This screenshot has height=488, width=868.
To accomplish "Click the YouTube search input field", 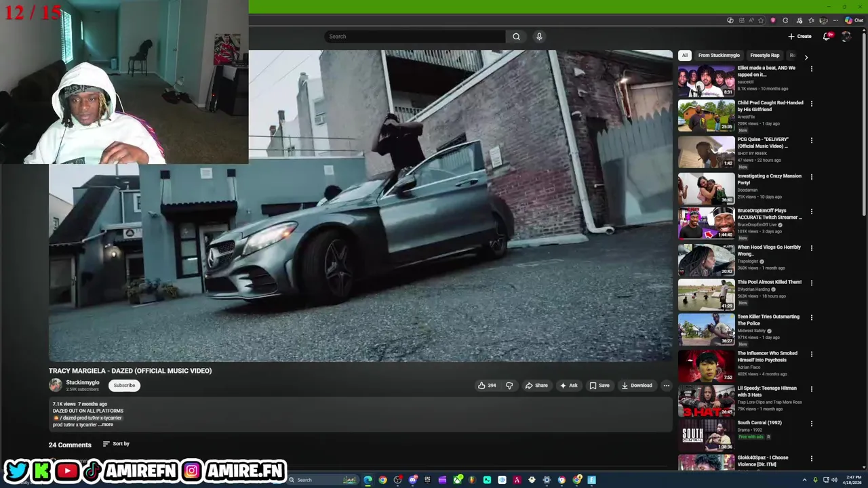I will (x=415, y=37).
